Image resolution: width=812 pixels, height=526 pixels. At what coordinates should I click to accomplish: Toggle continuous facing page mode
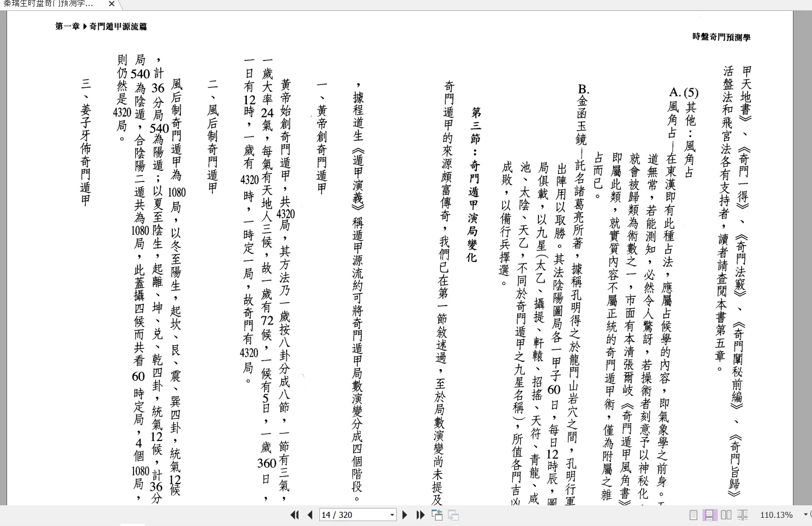[743, 515]
